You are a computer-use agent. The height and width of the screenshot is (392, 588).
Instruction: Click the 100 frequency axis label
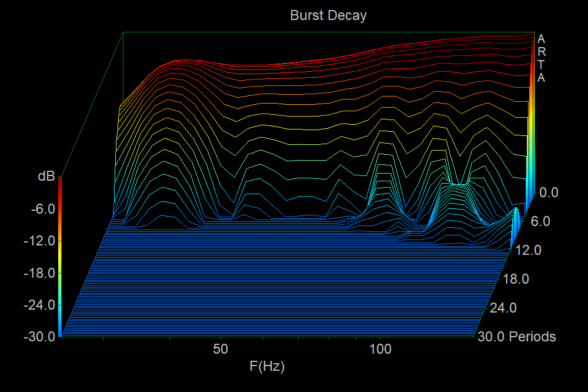click(x=380, y=349)
